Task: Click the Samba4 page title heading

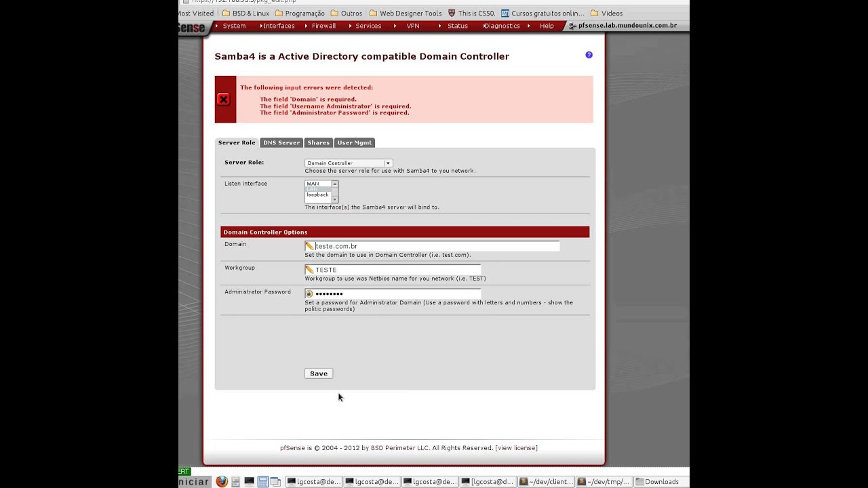Action: click(x=361, y=56)
